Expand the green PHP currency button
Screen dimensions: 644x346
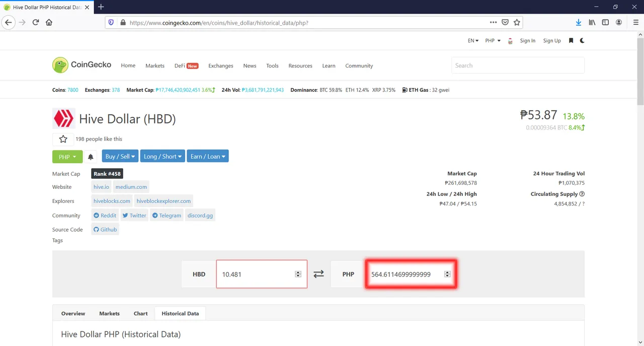coord(67,157)
